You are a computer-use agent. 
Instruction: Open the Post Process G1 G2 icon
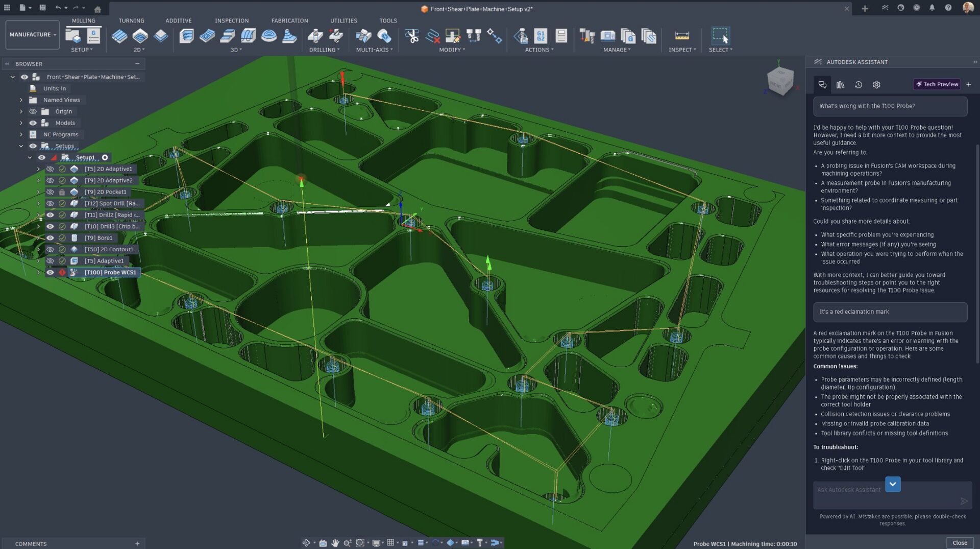541,36
